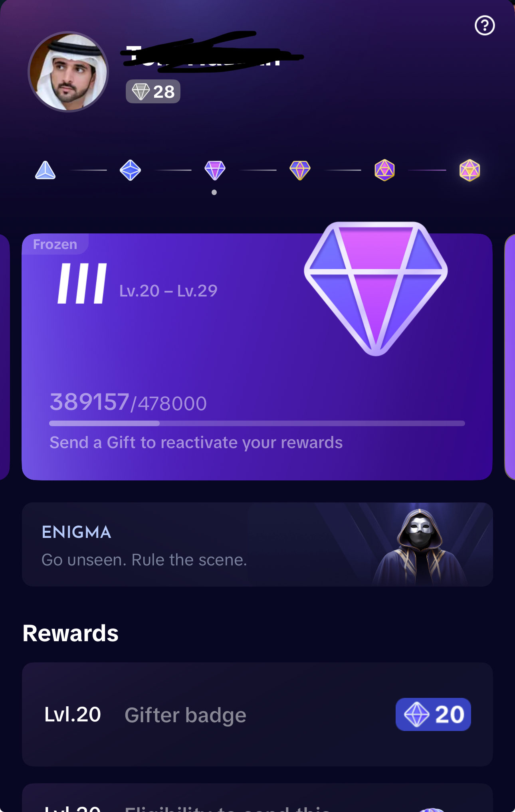Select the purple gem tier icon
Screen dimensions: 515x812
215,170
